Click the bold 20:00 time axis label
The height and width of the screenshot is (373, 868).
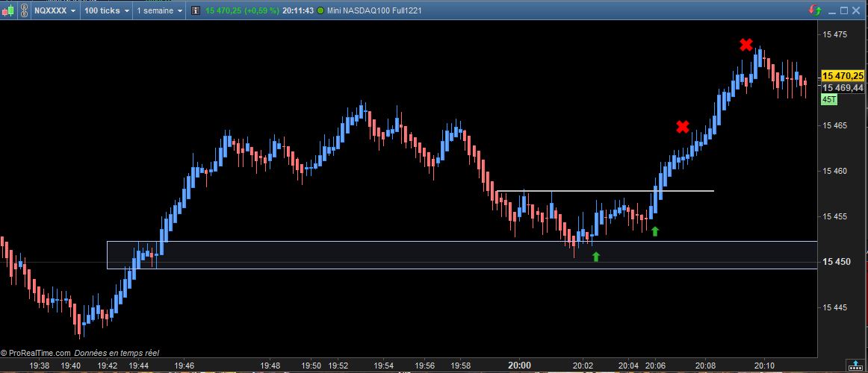pos(519,366)
